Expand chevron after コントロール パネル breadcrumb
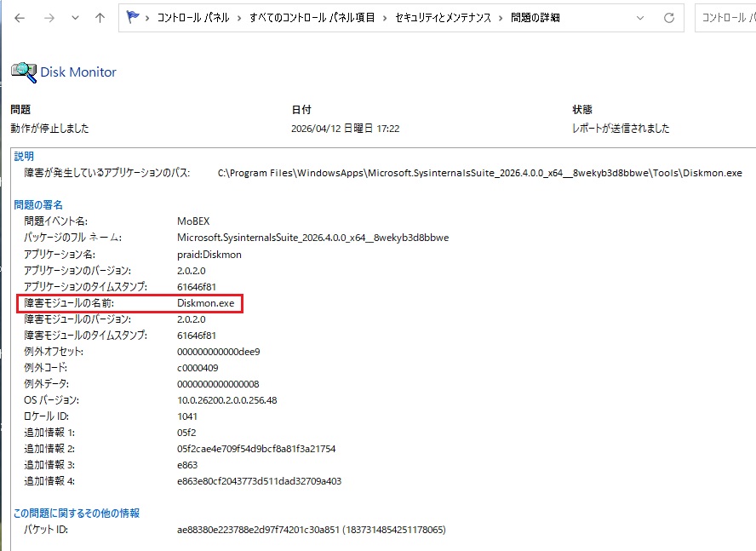Image resolution: width=756 pixels, height=551 pixels. [239, 19]
